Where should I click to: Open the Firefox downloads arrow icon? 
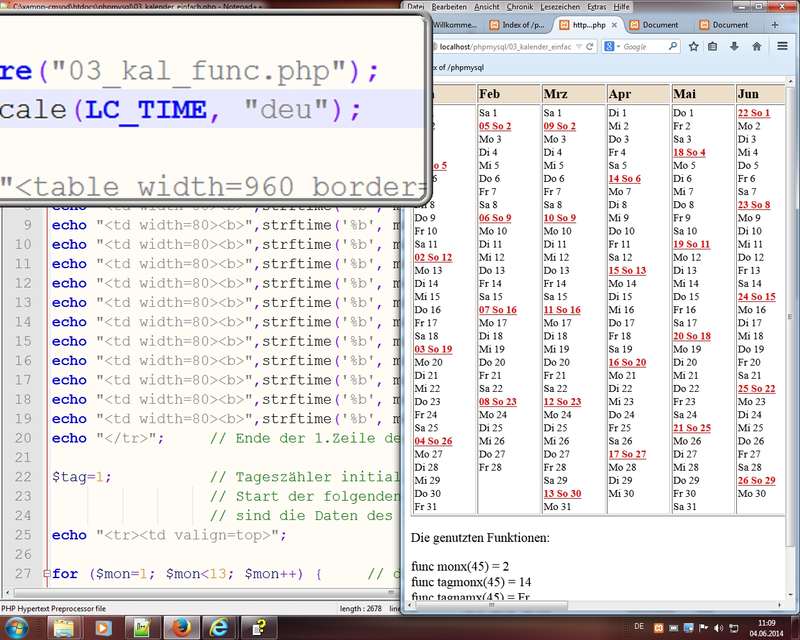tap(734, 46)
